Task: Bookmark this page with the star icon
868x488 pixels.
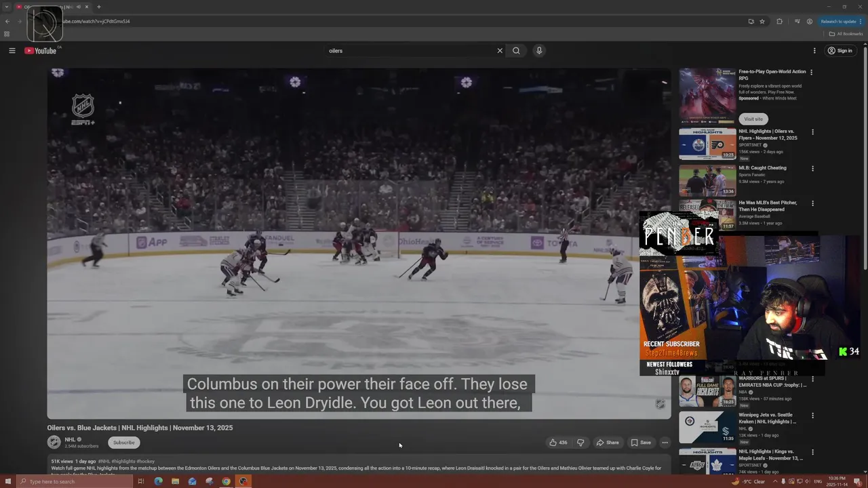Action: coord(762,21)
